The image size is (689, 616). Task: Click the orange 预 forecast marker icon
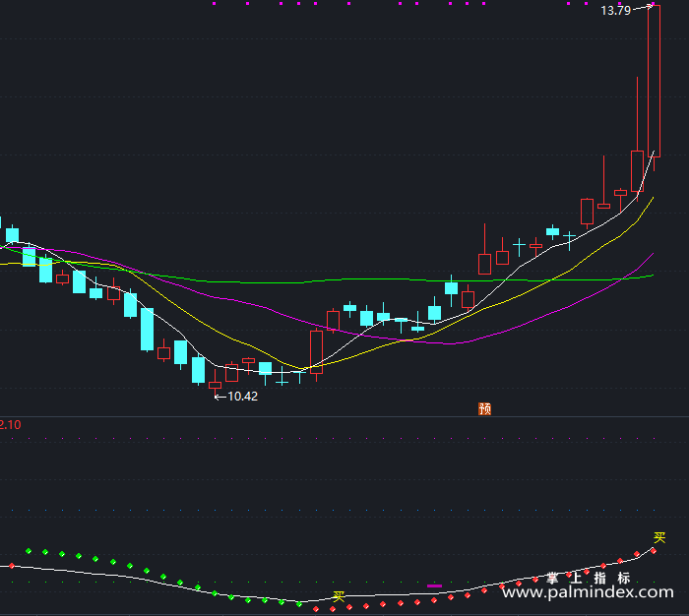pos(484,408)
